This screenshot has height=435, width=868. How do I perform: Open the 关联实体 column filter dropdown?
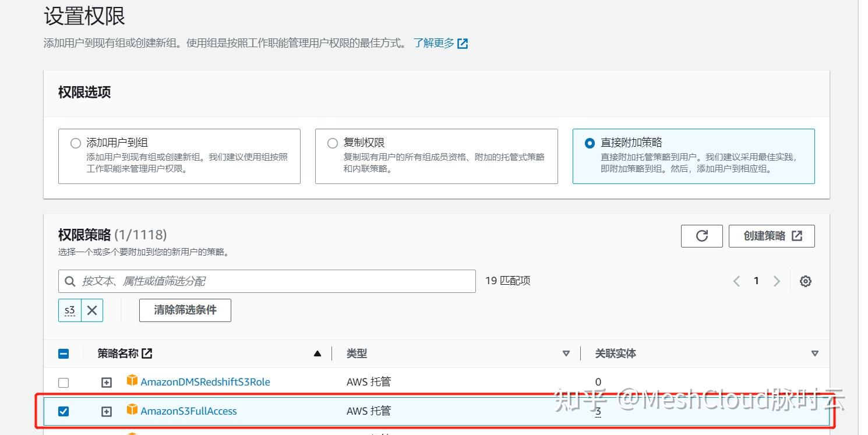tap(815, 353)
